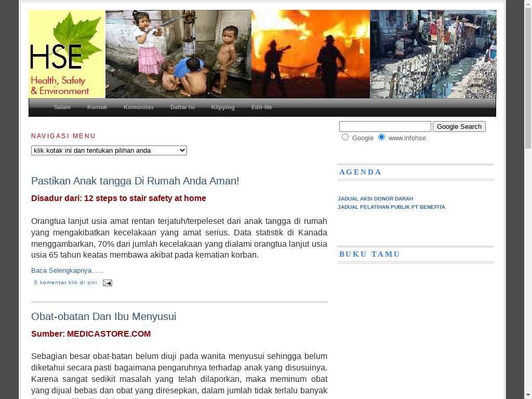Click the firefighters banner image

pos(310,54)
